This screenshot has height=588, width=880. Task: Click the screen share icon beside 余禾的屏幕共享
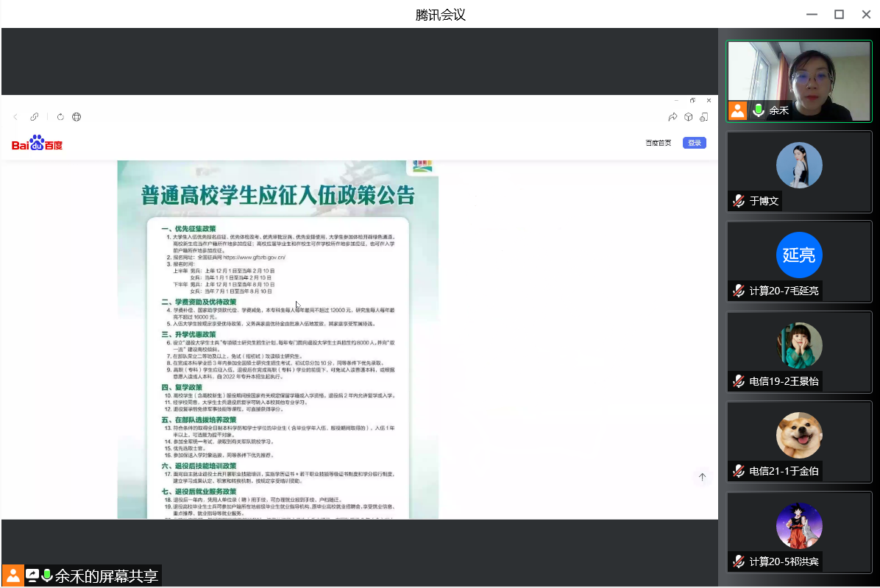32,575
